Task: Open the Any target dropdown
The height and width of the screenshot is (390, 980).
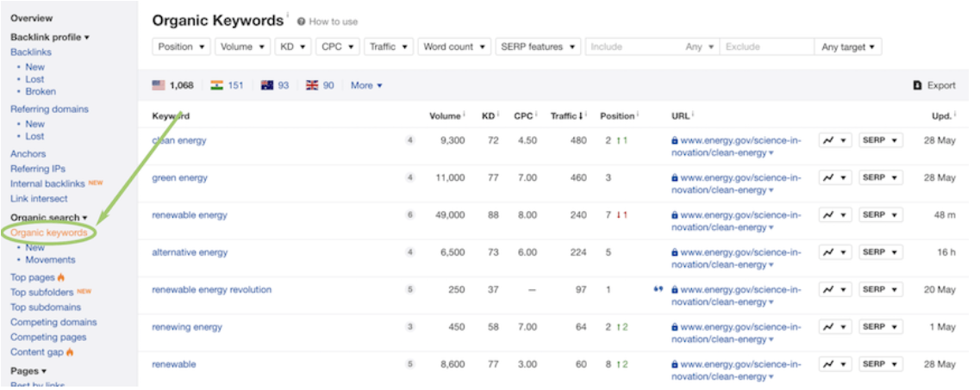Action: [847, 47]
